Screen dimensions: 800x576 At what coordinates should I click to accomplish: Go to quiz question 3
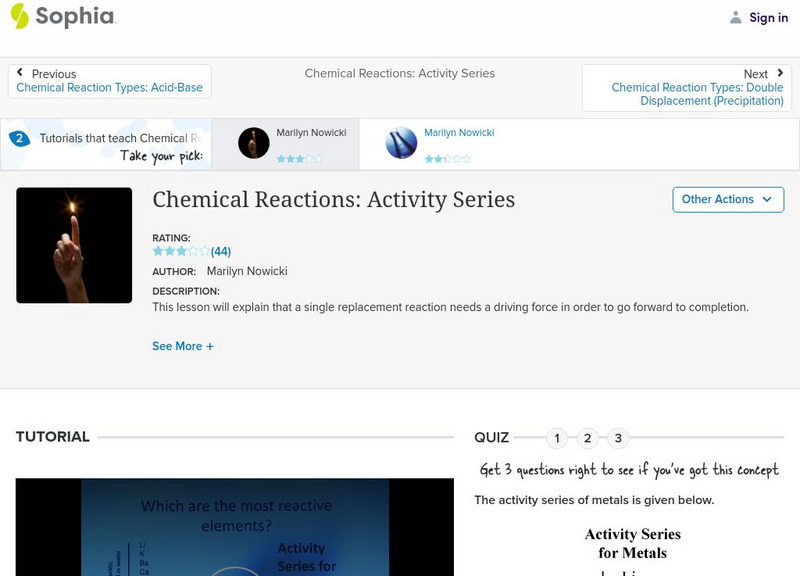coord(618,438)
